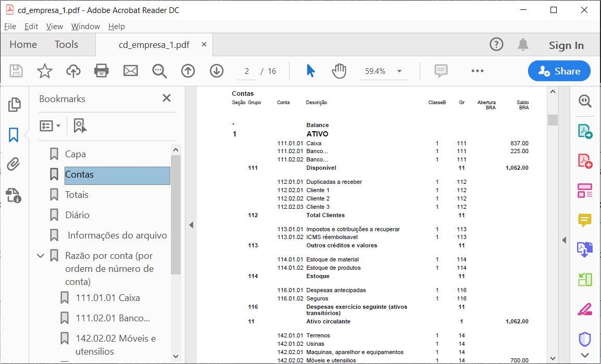
Task: Open the notifications bell
Action: point(523,44)
